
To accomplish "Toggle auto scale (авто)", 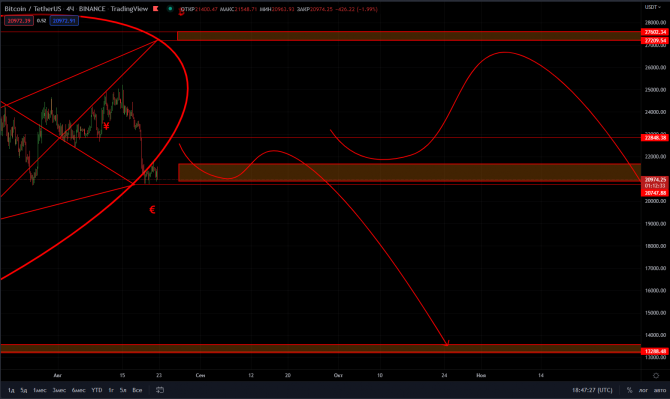I will click(x=660, y=390).
